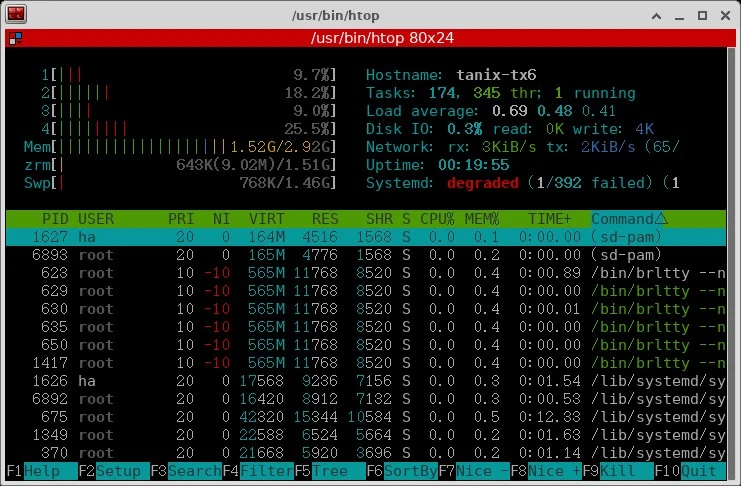Click the CPU 2 usage meter at 18.2%

(188, 93)
